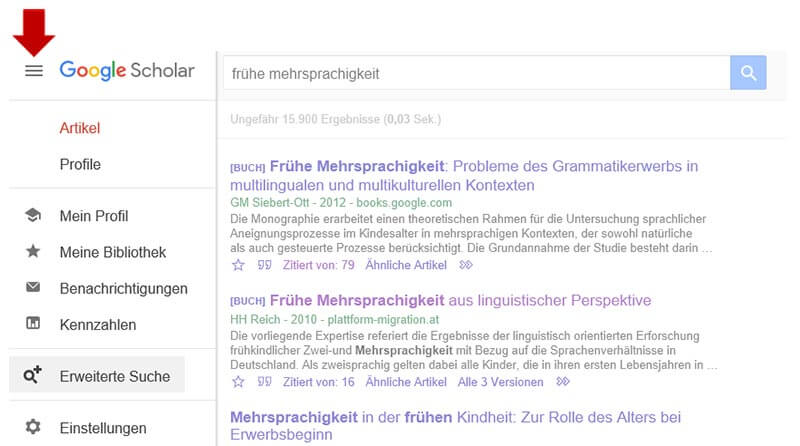Click the cite quote icon on second result
Image resolution: width=800 pixels, height=446 pixels.
click(x=264, y=382)
